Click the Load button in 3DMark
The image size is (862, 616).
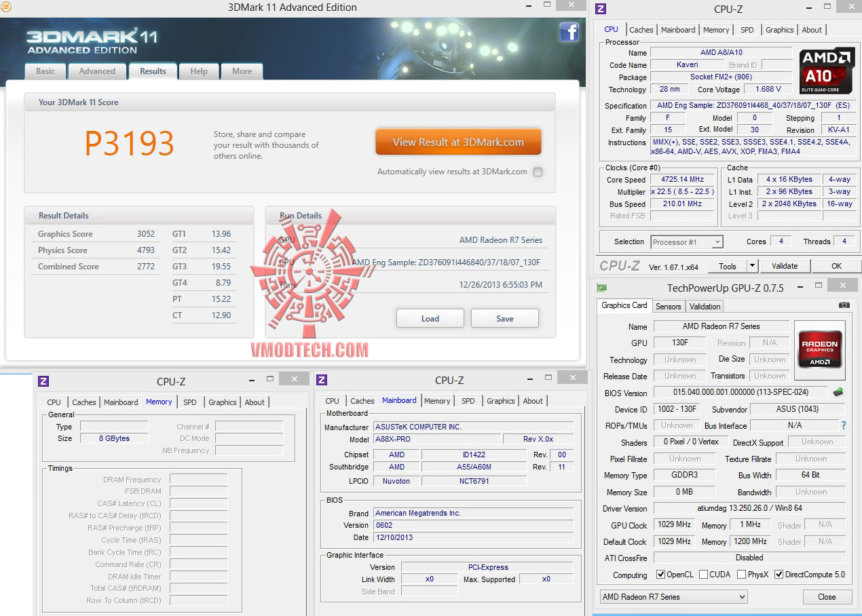pyautogui.click(x=430, y=318)
